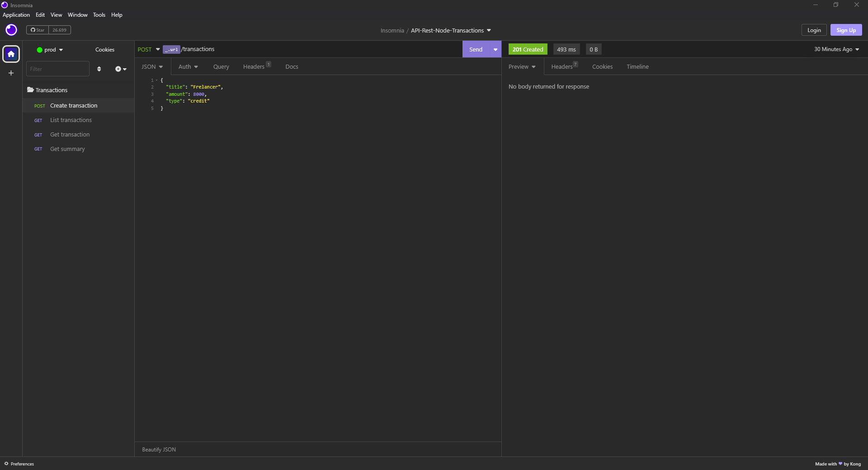
Task: Click No body returned for response text
Action: coord(548,86)
